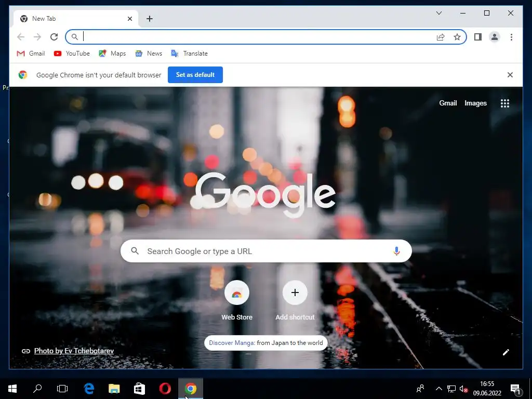Start voice search with the microphone icon
Image resolution: width=532 pixels, height=399 pixels.
click(x=396, y=251)
